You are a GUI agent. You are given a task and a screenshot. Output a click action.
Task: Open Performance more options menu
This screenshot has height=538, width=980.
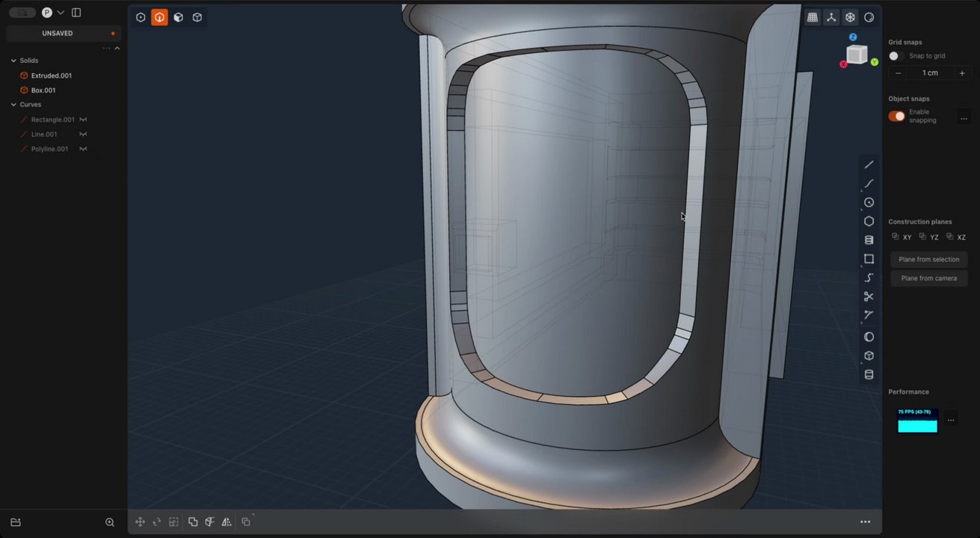pyautogui.click(x=951, y=419)
